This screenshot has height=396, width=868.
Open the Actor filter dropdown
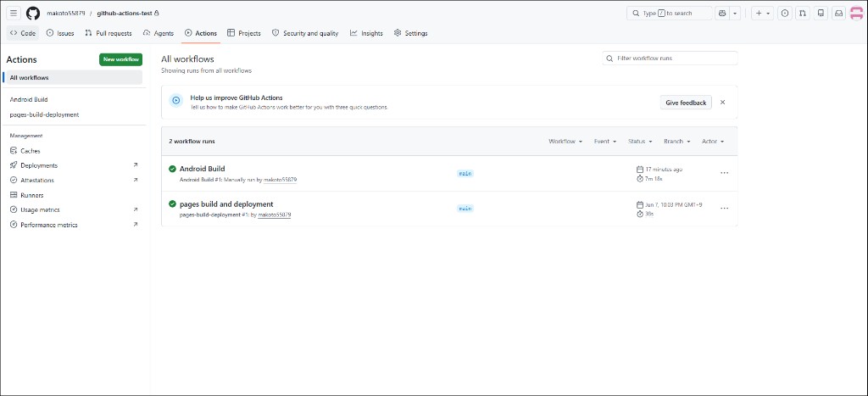coord(713,142)
